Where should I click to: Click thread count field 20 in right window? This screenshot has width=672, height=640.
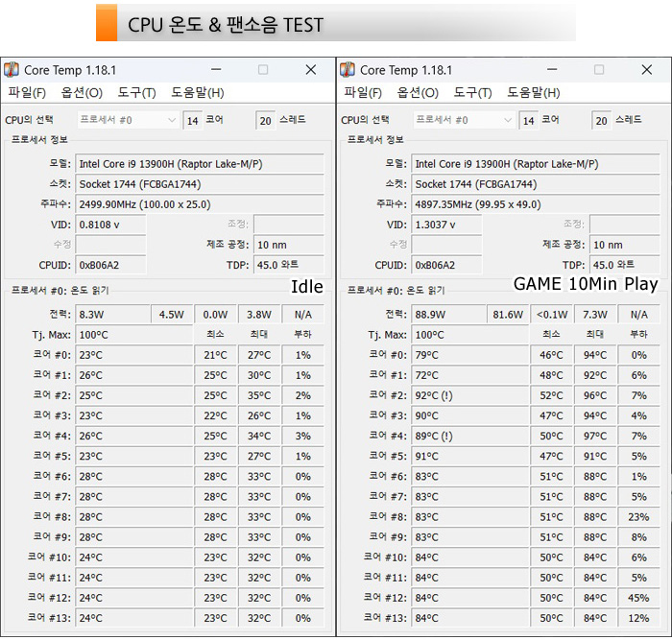(601, 121)
